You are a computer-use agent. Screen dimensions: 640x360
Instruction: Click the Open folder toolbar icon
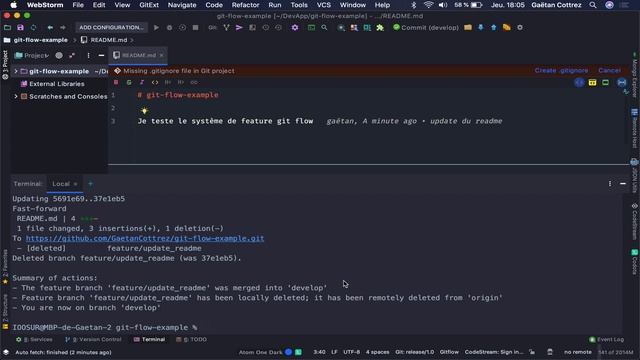point(7,28)
